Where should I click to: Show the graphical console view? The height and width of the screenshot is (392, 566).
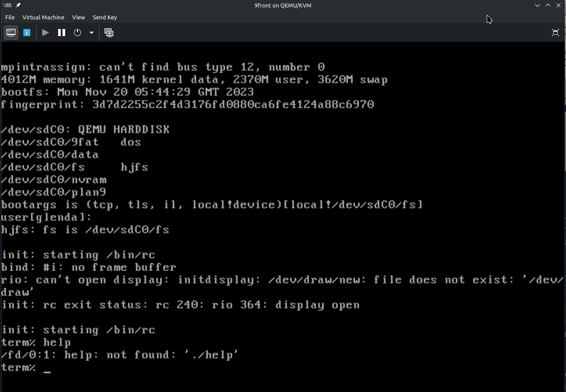(11, 33)
